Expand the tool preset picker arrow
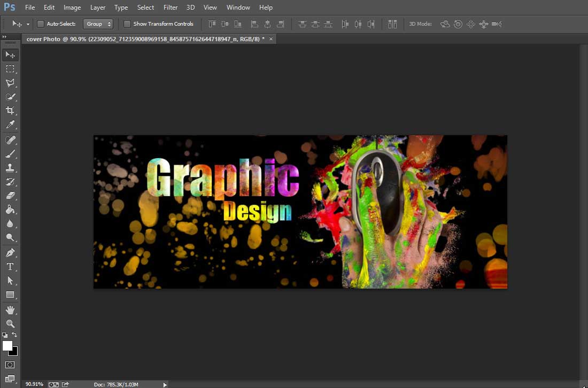 pos(28,24)
